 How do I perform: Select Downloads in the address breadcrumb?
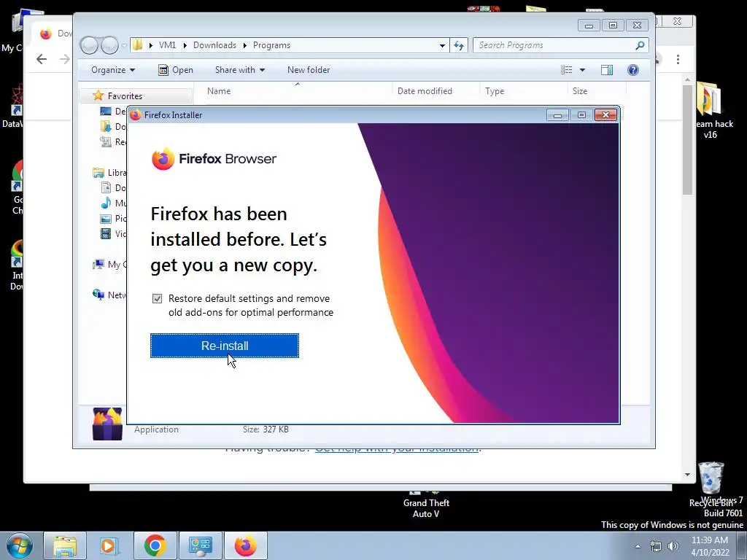tap(214, 45)
